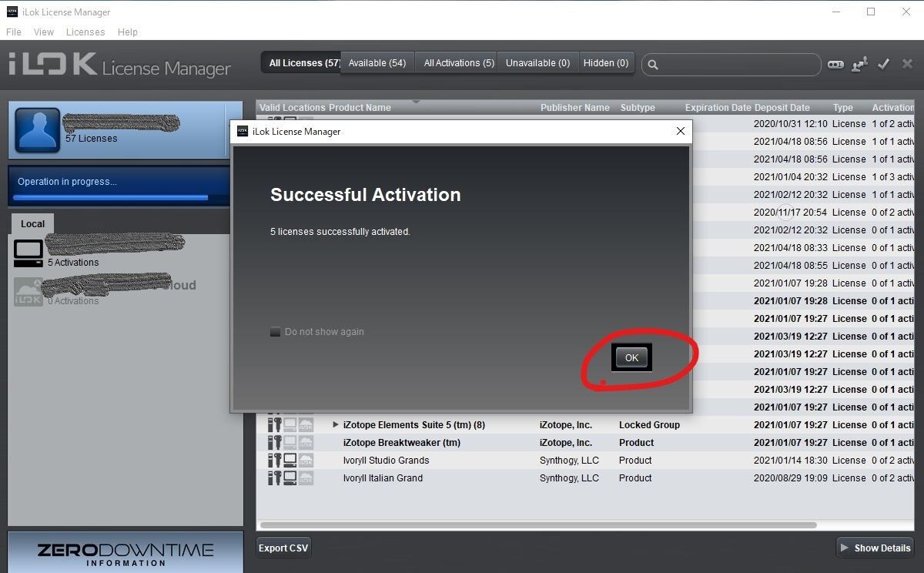Click the Activate checkmark icon in the toolbar
924x573 pixels.
tap(883, 64)
